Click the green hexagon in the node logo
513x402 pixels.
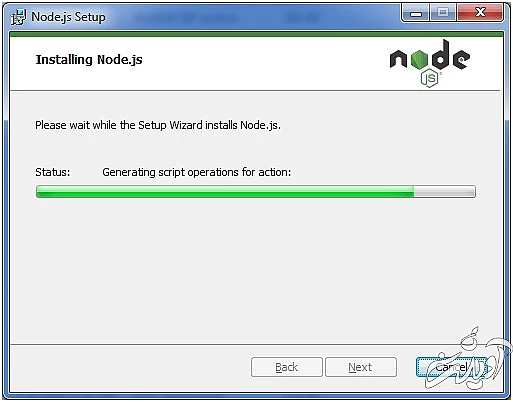pyautogui.click(x=419, y=60)
